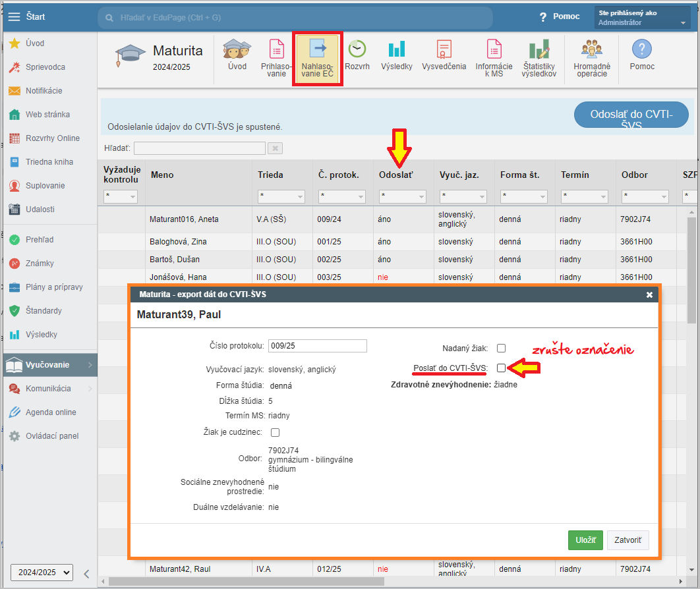Open the Rozvrh clock icon in toolbar
Screen dimensions: 700x589
pyautogui.click(x=357, y=50)
